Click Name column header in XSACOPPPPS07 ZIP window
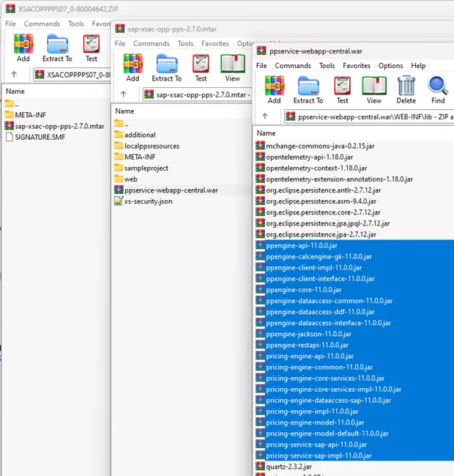The width and height of the screenshot is (454, 476). [15, 91]
